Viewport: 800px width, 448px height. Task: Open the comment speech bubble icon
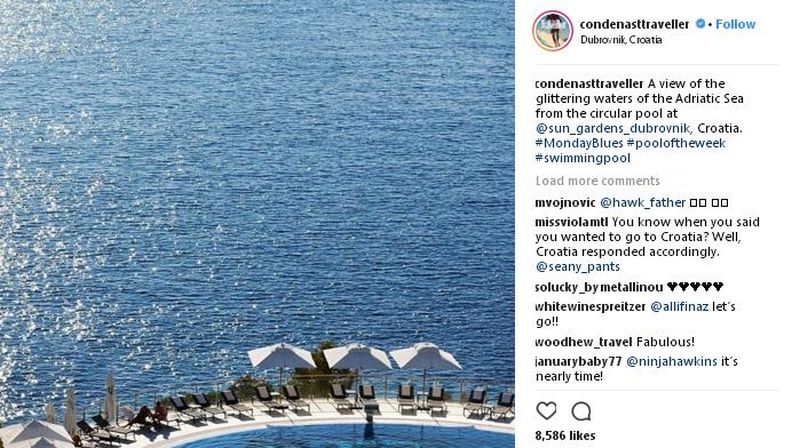coord(581,411)
